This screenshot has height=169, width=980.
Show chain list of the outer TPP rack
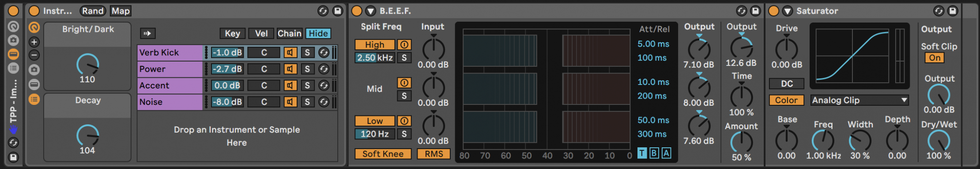coord(13,69)
